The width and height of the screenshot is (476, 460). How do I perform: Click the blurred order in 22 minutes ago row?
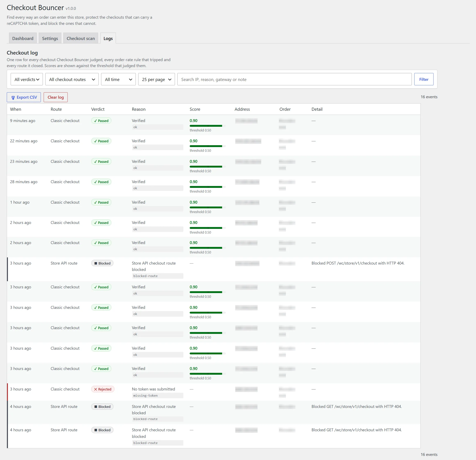point(287,144)
